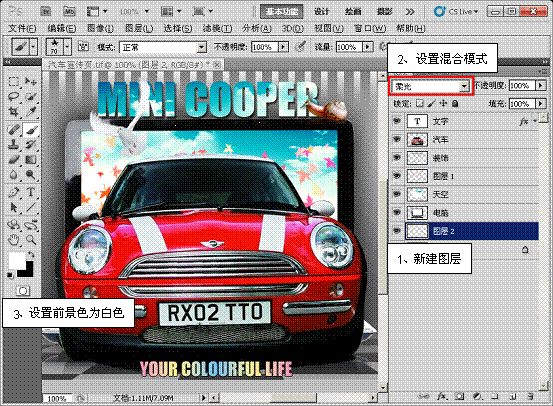553x406 pixels.
Task: Add layer style fx at panel bottom
Action: (442, 396)
